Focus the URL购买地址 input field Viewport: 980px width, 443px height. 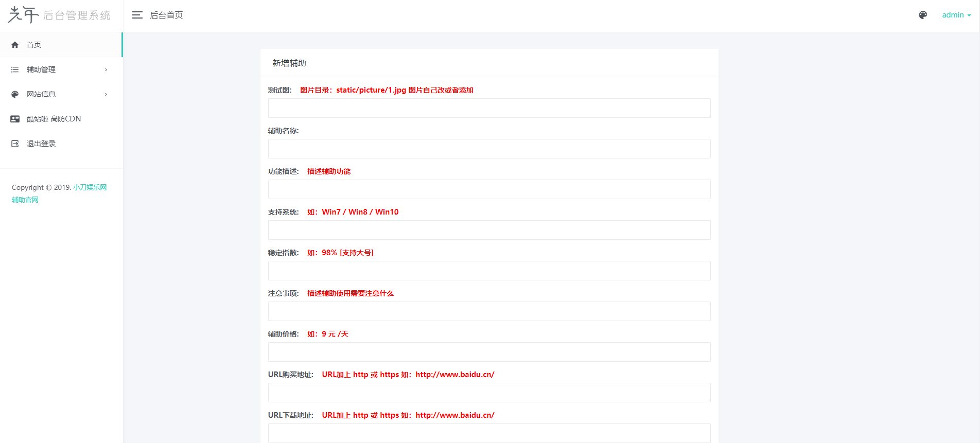pyautogui.click(x=489, y=393)
